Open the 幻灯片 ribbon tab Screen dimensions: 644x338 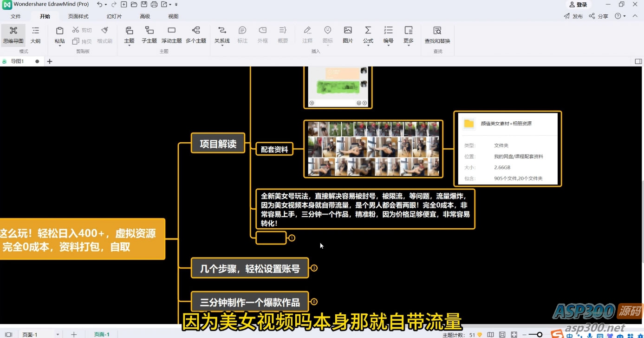114,16
